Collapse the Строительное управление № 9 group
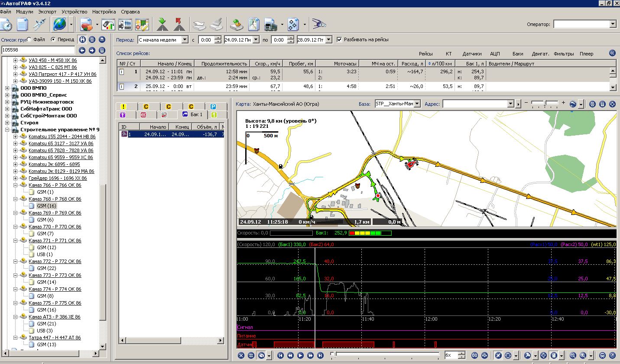Screen dimensions: 620x364 pyautogui.click(x=7, y=130)
